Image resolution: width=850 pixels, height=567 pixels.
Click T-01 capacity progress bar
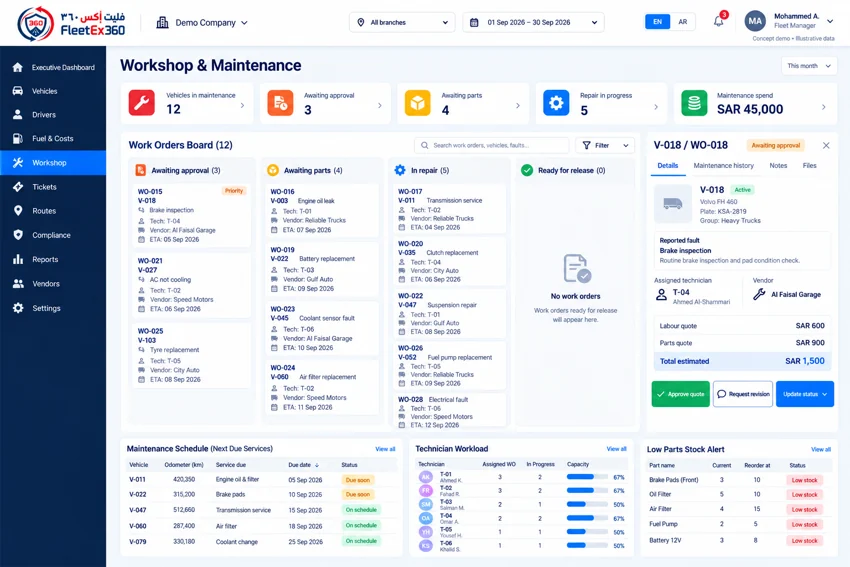tap(587, 477)
